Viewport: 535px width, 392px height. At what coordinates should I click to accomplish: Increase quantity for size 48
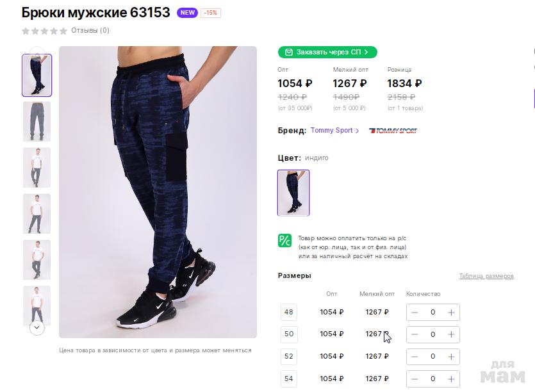click(x=451, y=313)
